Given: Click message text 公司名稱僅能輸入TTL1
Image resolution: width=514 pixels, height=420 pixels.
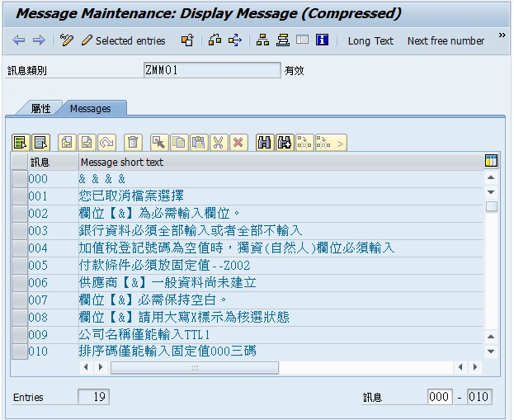Looking at the screenshot, I should pos(144,334).
